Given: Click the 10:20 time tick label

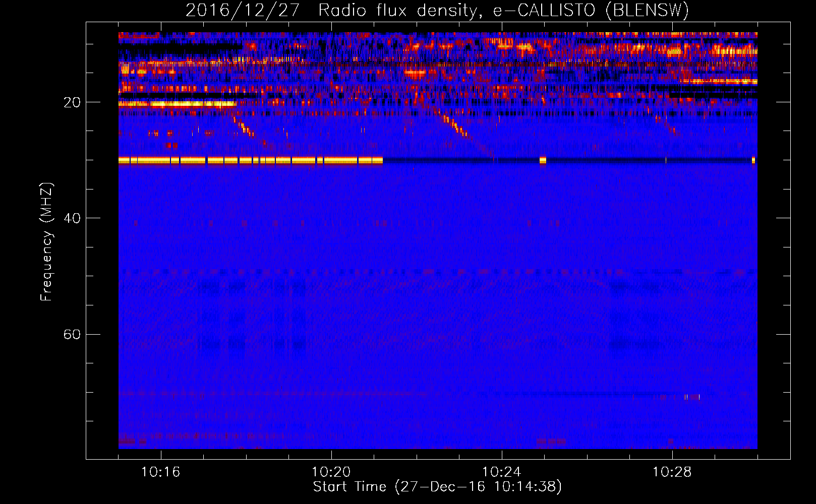Looking at the screenshot, I should (331, 472).
